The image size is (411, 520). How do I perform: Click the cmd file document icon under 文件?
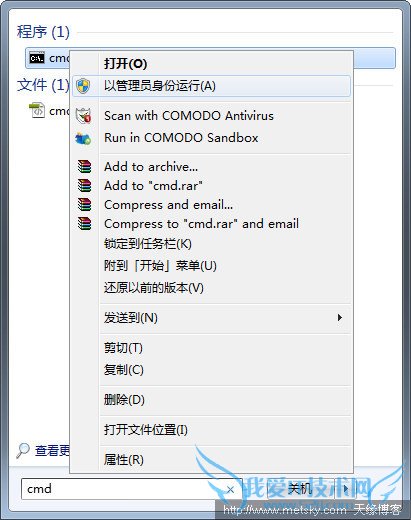tap(37, 110)
